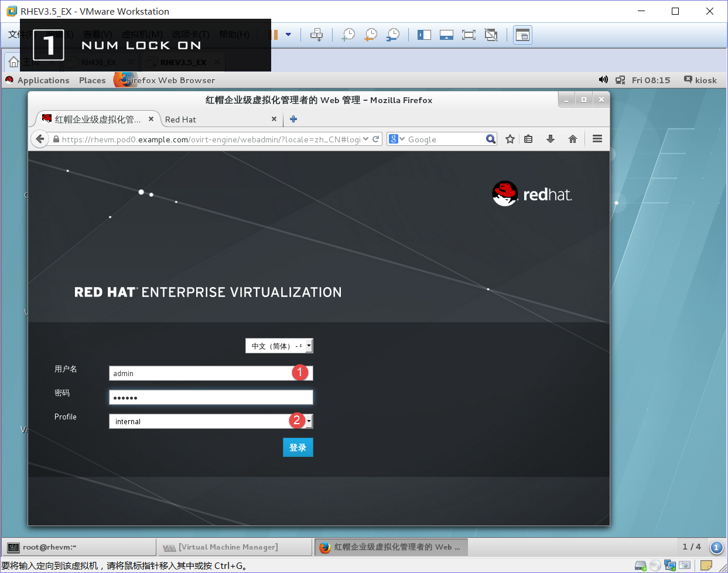
Task: Click the Red Hat logo on login page
Action: pos(532,193)
